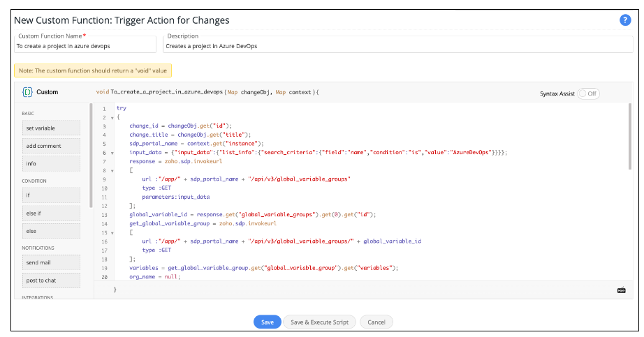Screen dimensions: 644x337
Task: Select the 'set variable' block
Action: coord(52,128)
